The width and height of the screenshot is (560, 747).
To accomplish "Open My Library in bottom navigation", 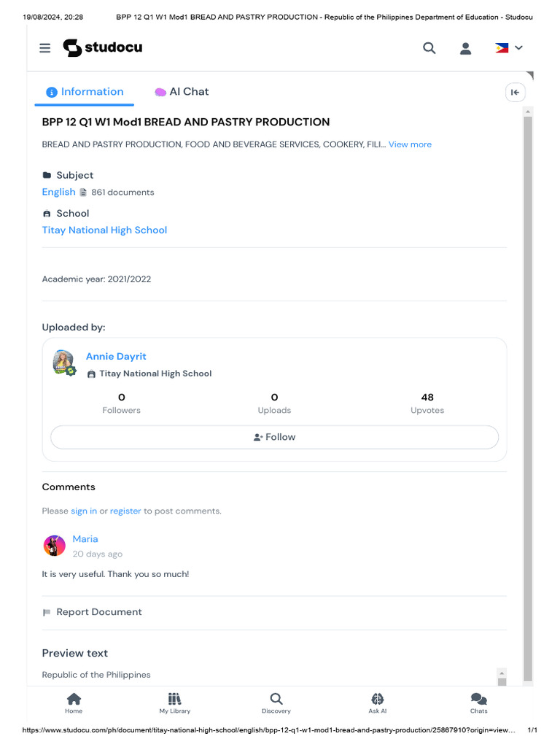I will pos(174,703).
